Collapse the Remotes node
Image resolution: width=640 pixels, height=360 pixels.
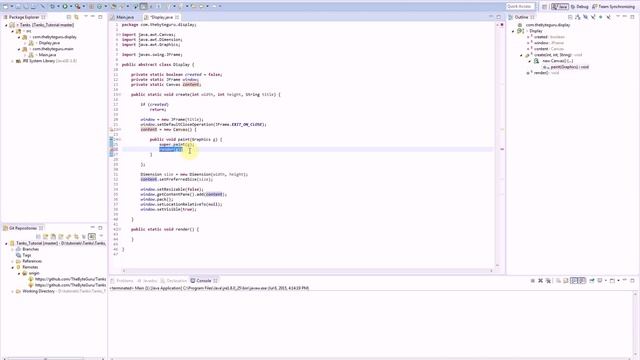(x=13, y=267)
